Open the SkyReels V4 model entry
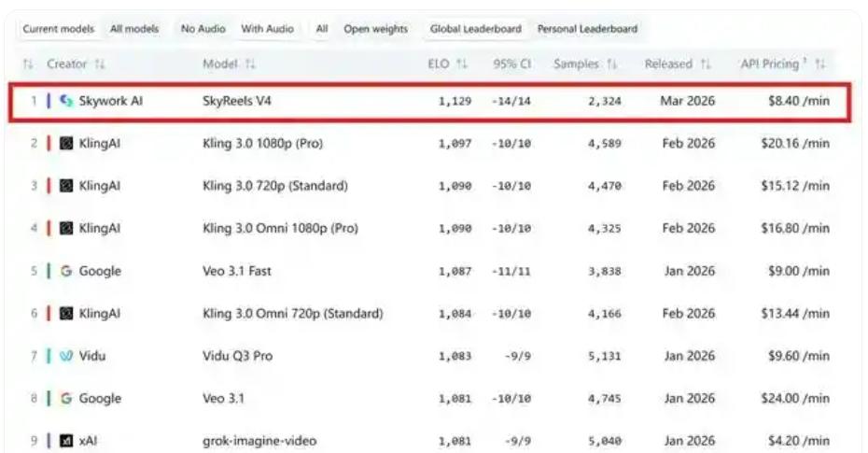The image size is (868, 453). pos(237,101)
